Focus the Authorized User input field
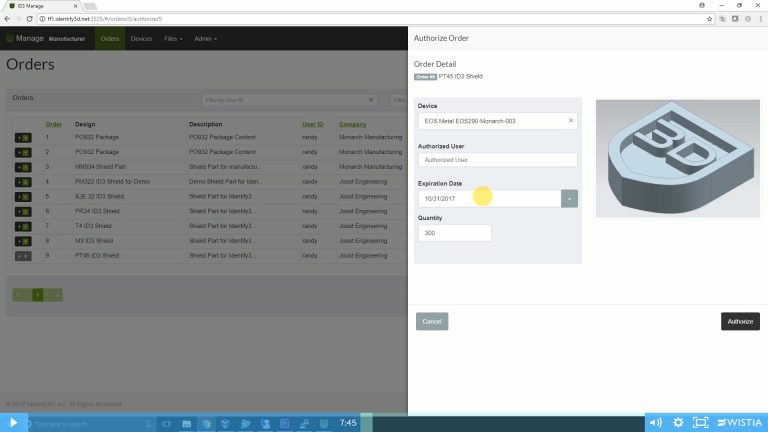The height and width of the screenshot is (432, 768). point(498,160)
